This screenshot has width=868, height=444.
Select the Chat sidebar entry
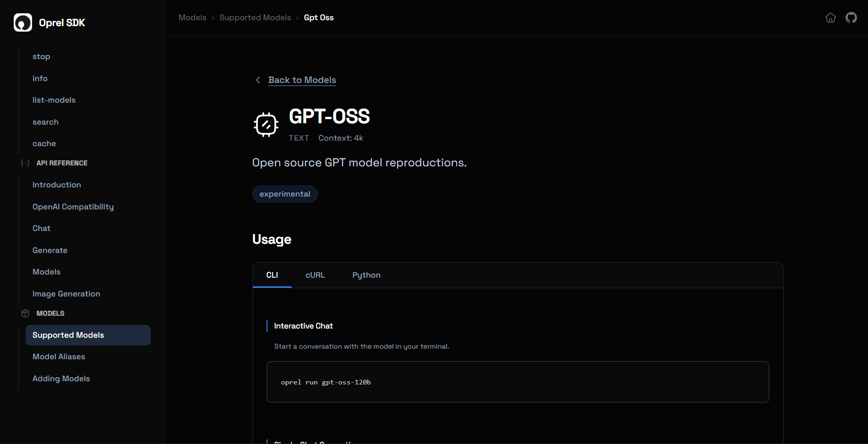click(41, 228)
